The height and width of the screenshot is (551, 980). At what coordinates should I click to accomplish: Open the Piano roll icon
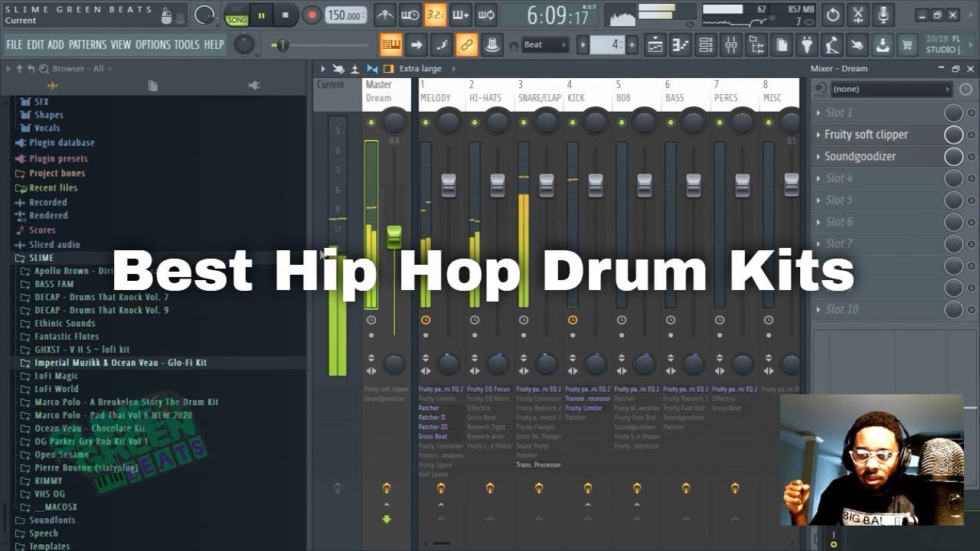680,44
